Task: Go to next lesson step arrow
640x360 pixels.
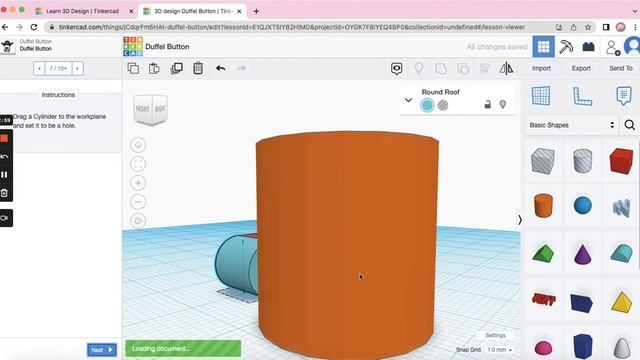Action: (x=77, y=68)
